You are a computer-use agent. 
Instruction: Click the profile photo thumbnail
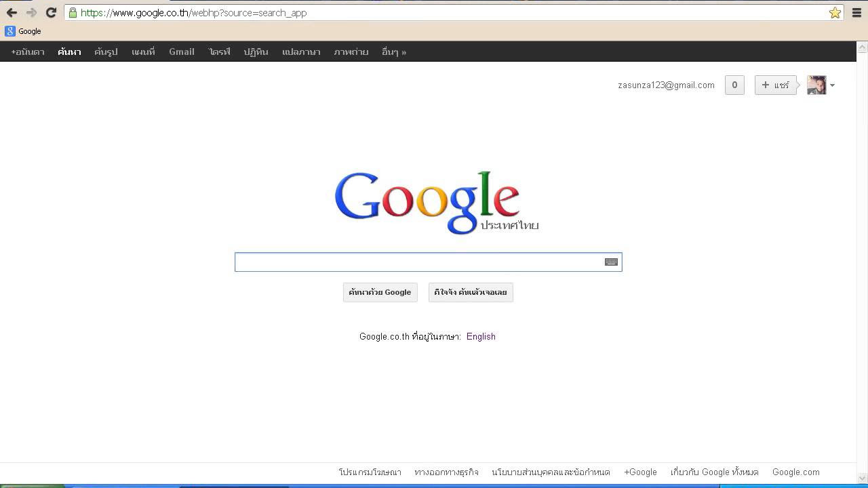point(816,85)
